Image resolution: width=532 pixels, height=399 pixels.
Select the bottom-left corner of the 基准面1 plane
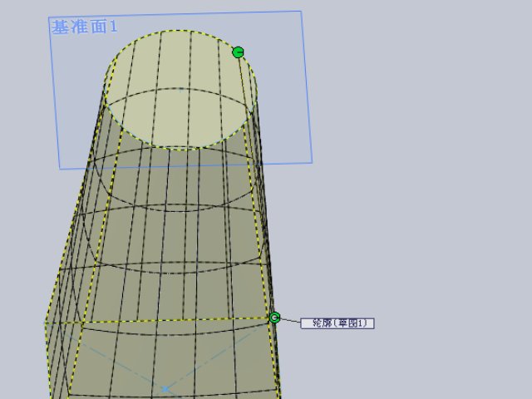pos(60,169)
